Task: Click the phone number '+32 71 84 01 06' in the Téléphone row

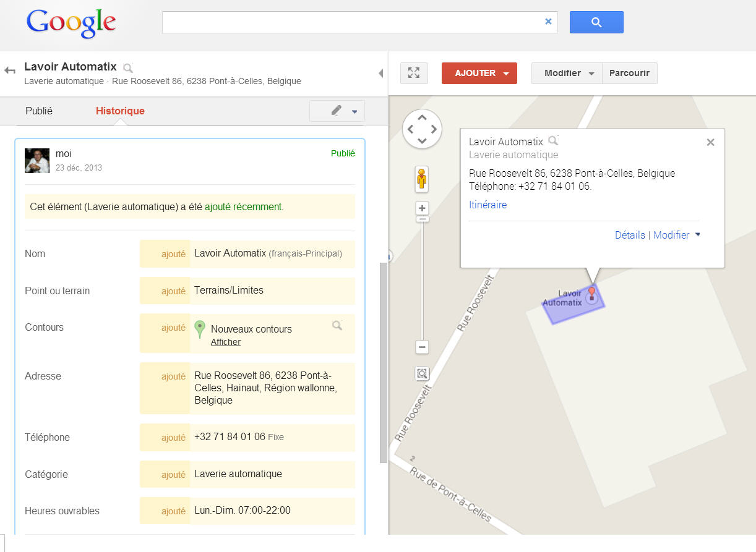Action: 230,437
